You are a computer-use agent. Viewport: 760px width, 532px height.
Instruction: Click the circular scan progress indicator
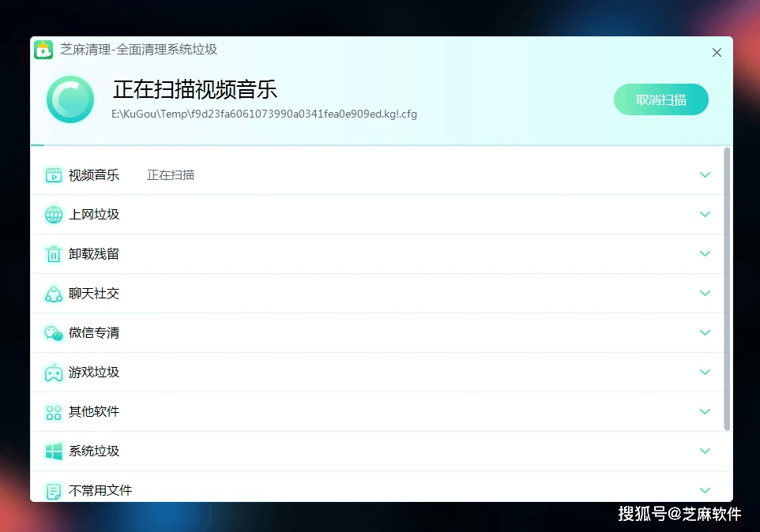coord(70,99)
